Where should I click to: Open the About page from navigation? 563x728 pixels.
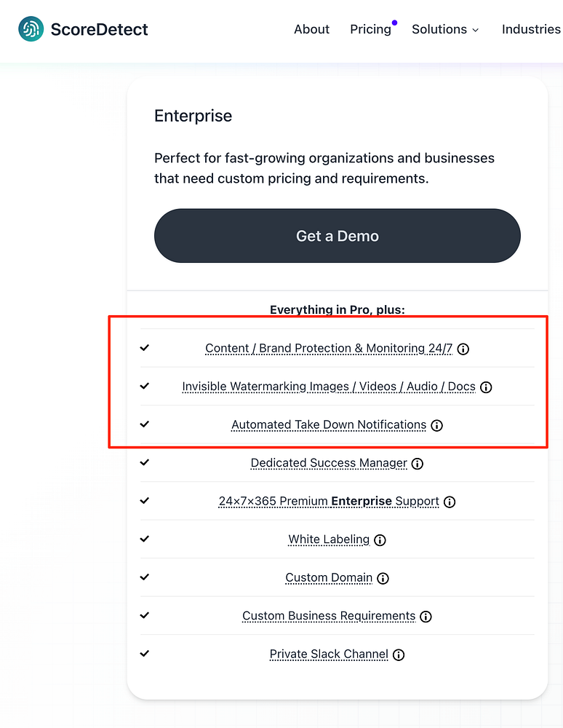[311, 29]
